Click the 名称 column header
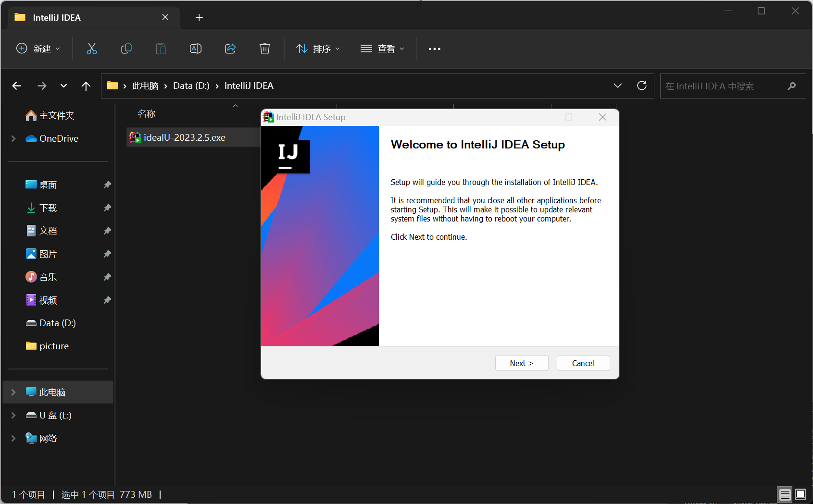Screen dimensions: 813x504 147,114
